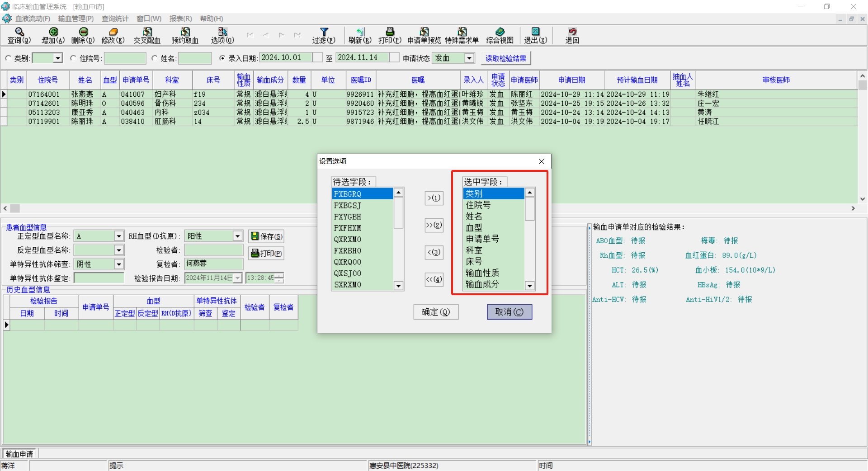Expand the 反定型血型名称 dropdown
Screen dimensions: 868x471
coord(118,250)
